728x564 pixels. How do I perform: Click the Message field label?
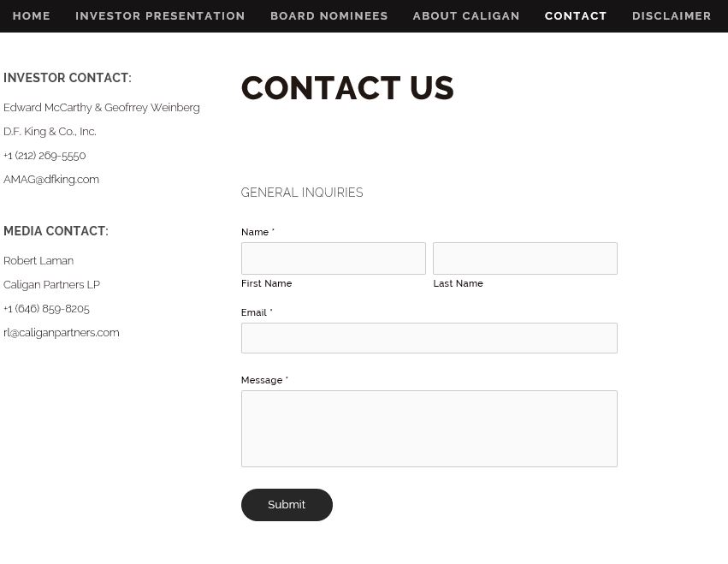pos(262,380)
